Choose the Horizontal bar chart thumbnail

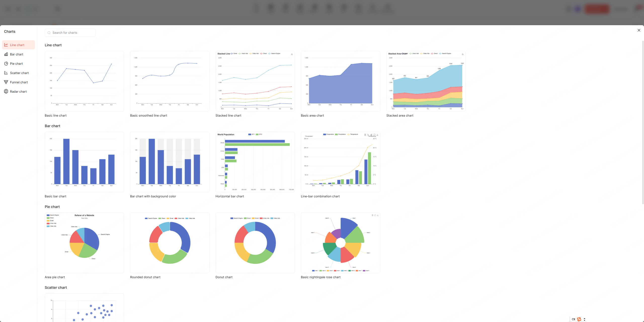pyautogui.click(x=255, y=162)
